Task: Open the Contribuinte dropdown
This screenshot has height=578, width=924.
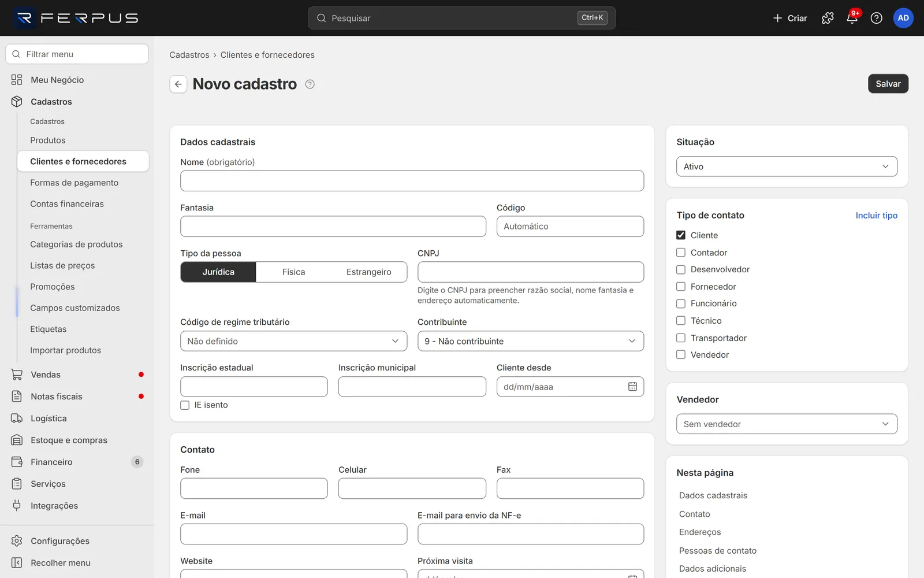Action: [531, 341]
